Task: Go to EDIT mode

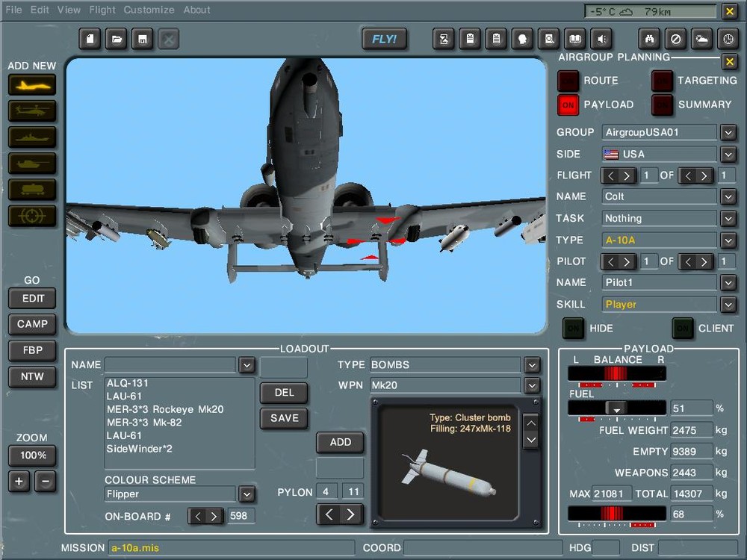Action: point(32,299)
